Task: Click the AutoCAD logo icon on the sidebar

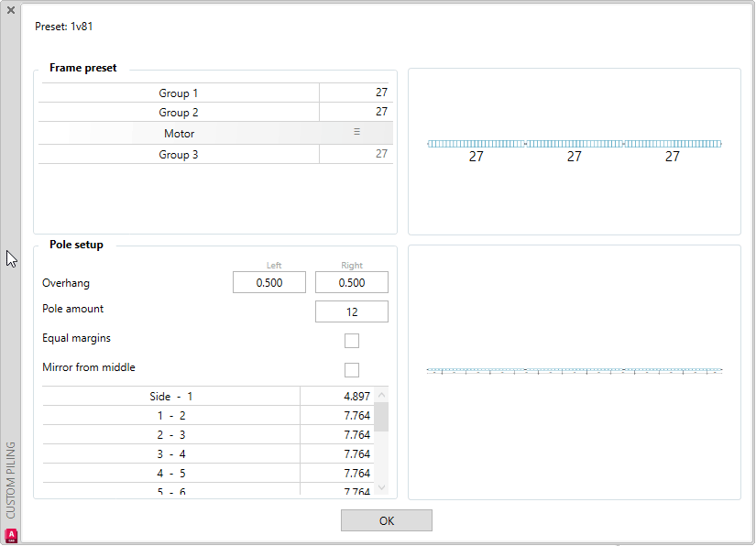Action: click(11, 535)
